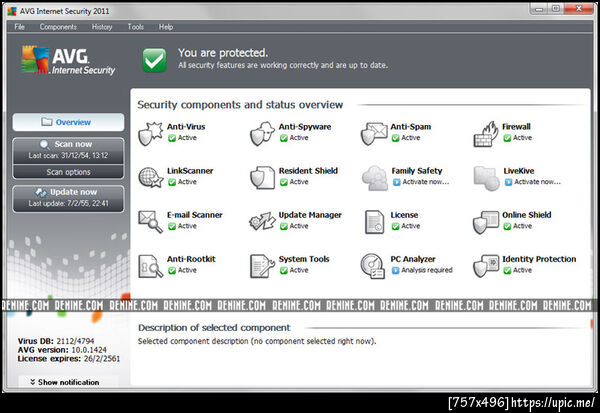Open the Help menu

click(x=166, y=27)
